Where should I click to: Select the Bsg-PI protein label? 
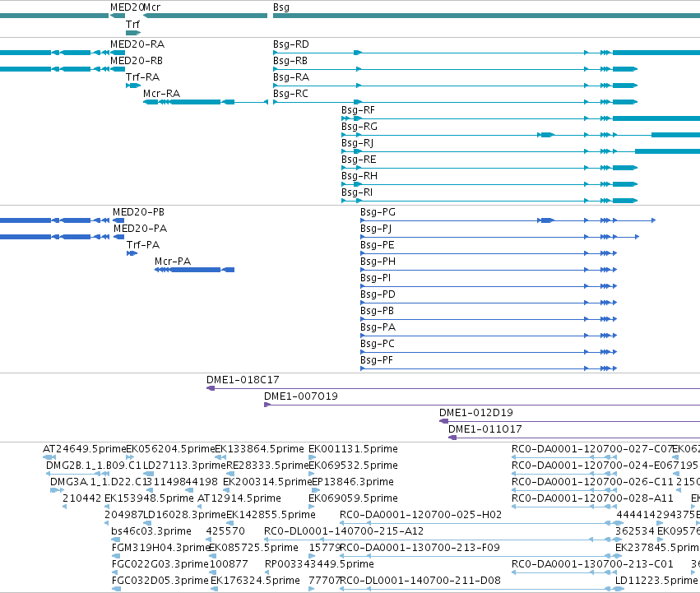click(375, 278)
